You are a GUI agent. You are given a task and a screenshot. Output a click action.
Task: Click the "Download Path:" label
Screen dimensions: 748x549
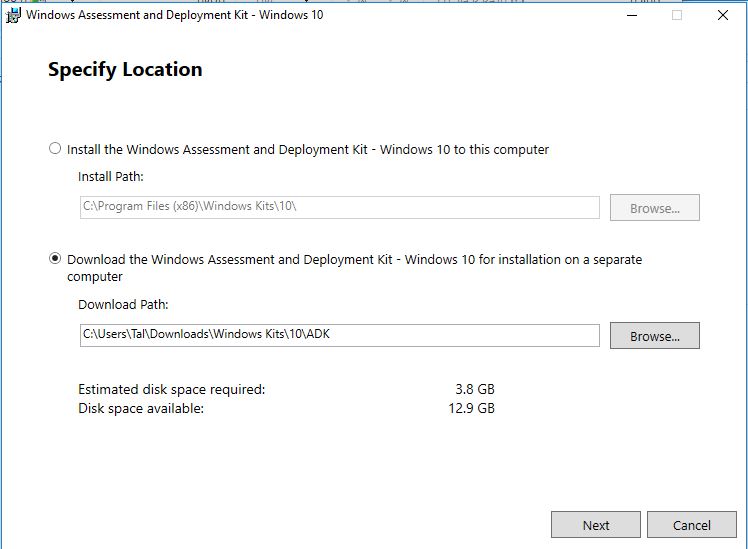123,304
